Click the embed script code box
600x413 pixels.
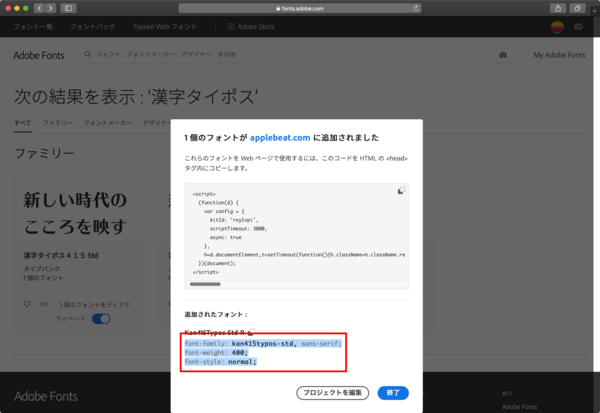(297, 236)
